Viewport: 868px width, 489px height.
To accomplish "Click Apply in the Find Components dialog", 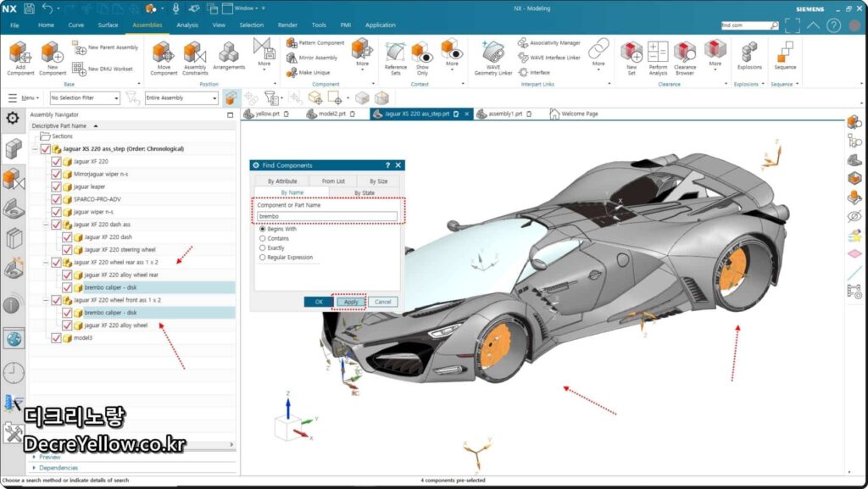I will [x=350, y=302].
